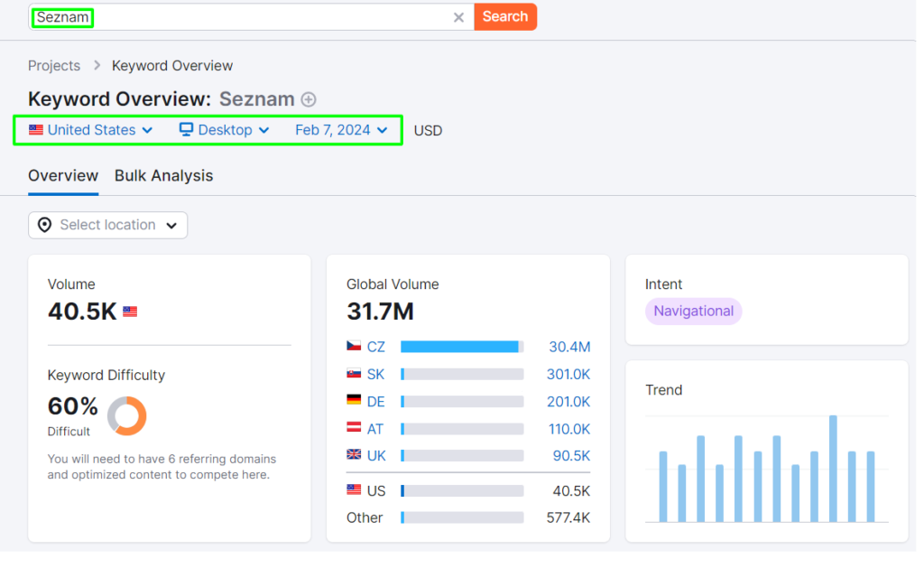Expand the Select location dropdown
This screenshot has height=568, width=924.
point(108,226)
